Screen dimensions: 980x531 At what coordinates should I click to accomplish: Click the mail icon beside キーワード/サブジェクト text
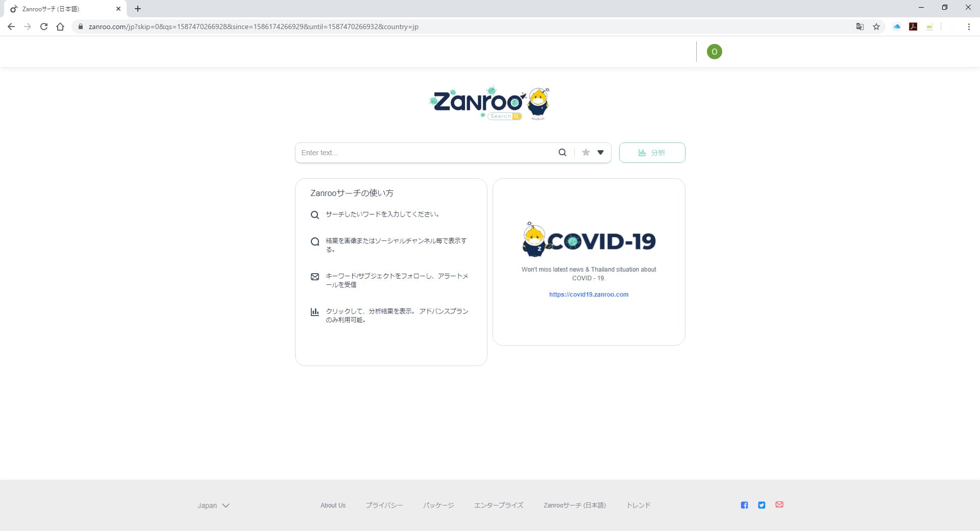click(x=315, y=277)
